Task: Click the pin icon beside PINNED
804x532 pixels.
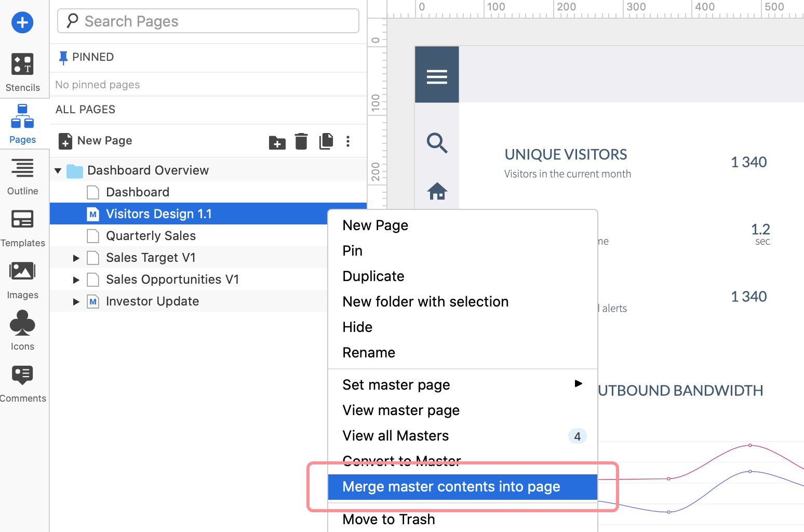Action: [63, 57]
